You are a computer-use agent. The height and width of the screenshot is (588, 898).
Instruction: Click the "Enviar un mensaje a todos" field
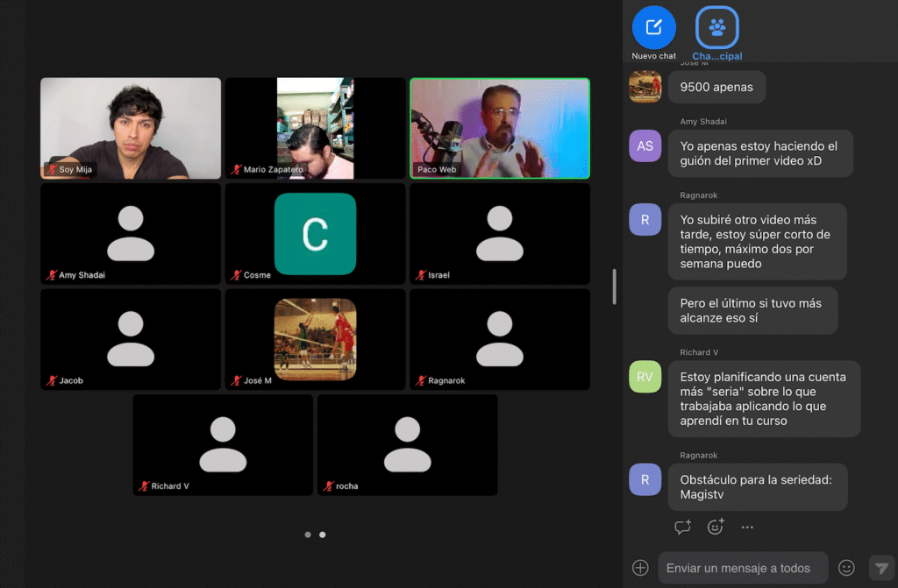741,568
